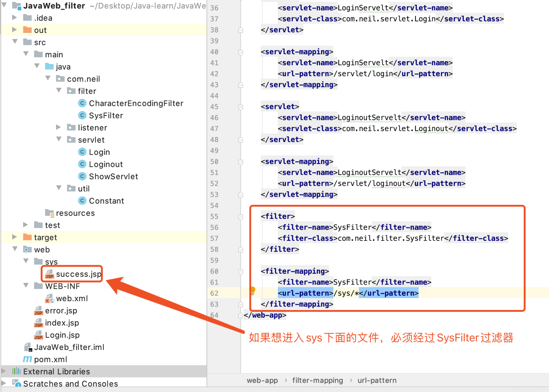Viewport: 549px width, 392px height.
Task: Click the com.neil package icon
Action: tap(60, 78)
